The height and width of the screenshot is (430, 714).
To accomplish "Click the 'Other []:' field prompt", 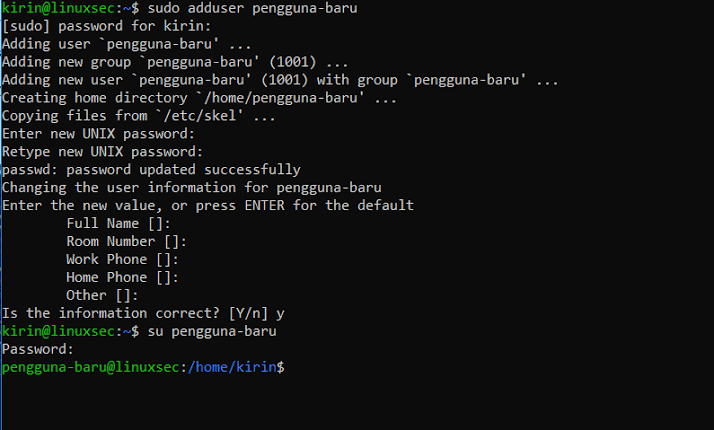I will (102, 296).
